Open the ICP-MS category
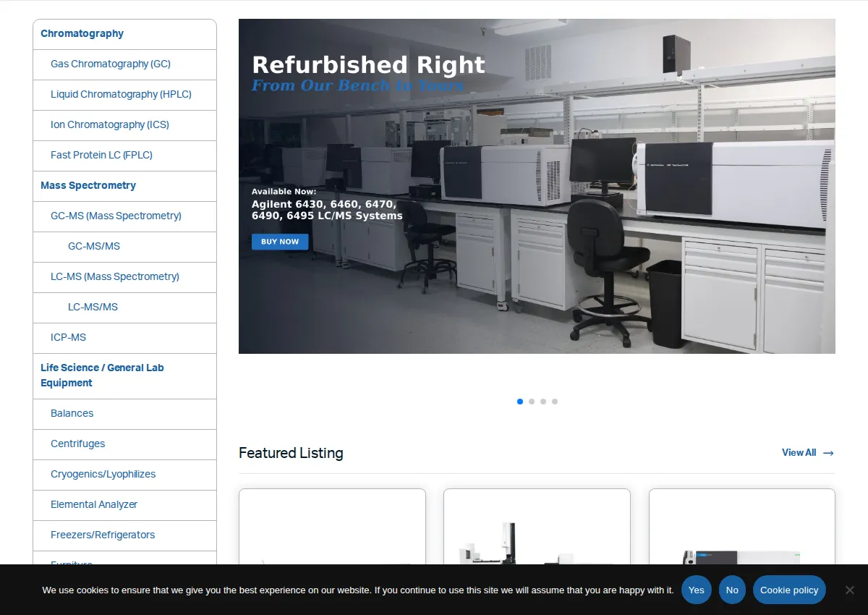Screen dimensions: 868x615 point(68,338)
